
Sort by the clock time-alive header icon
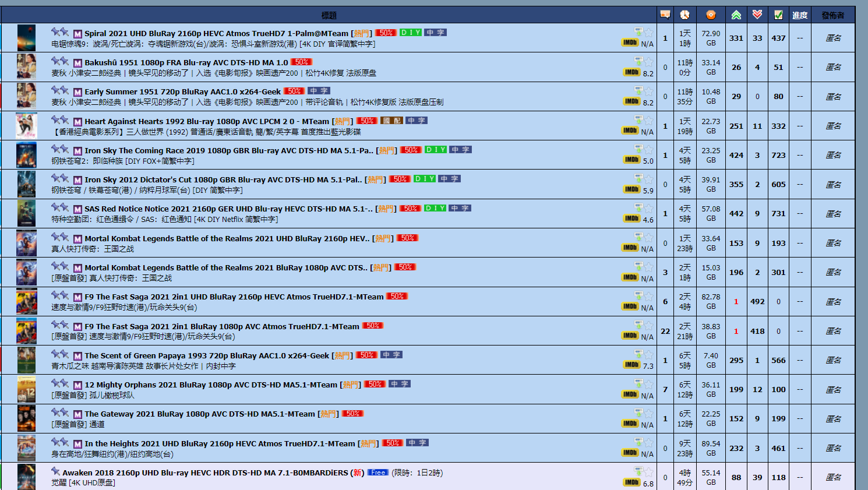click(x=684, y=15)
